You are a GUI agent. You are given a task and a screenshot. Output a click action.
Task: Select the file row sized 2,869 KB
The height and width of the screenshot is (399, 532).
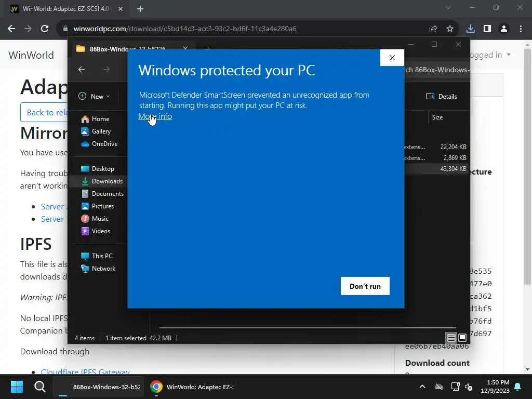[x=436, y=158]
